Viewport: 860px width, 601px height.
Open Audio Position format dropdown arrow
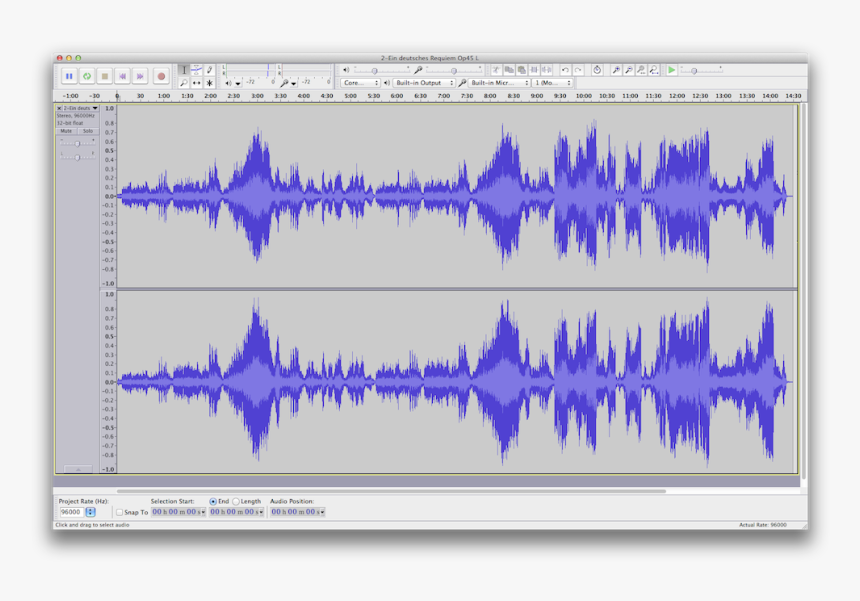[322, 512]
